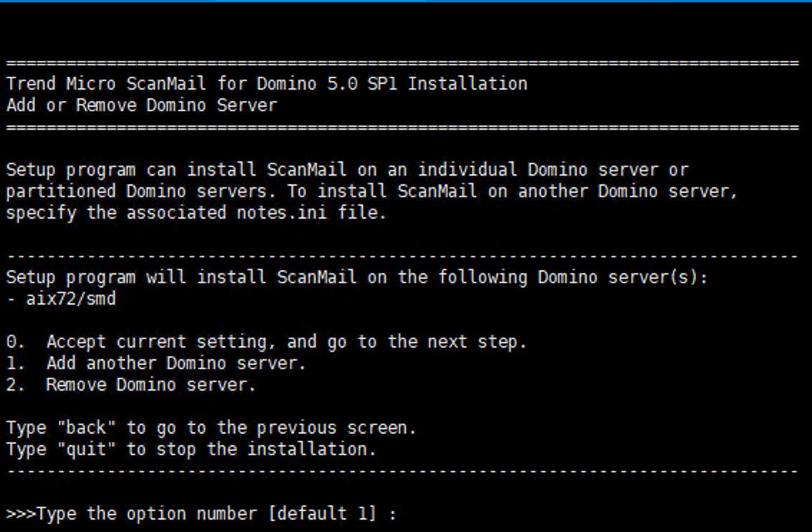This screenshot has width=812, height=532.
Task: Click the "Setup program will install ScanMail" line
Action: click(357, 277)
